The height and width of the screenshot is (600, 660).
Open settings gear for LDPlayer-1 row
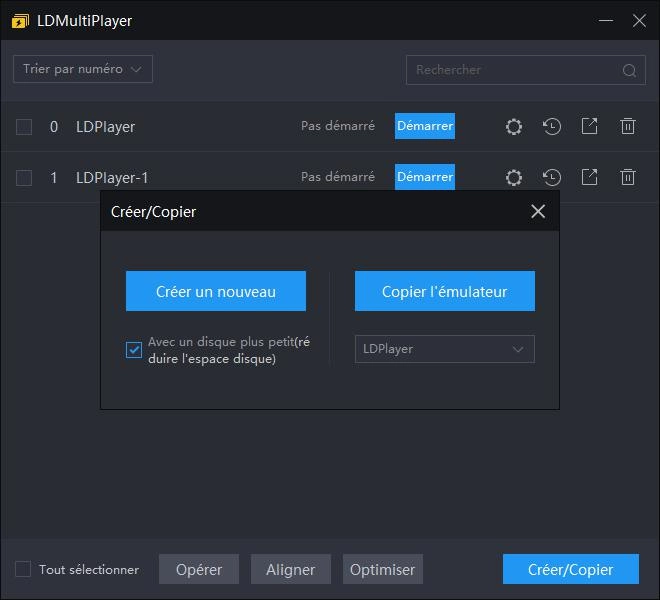coord(514,177)
